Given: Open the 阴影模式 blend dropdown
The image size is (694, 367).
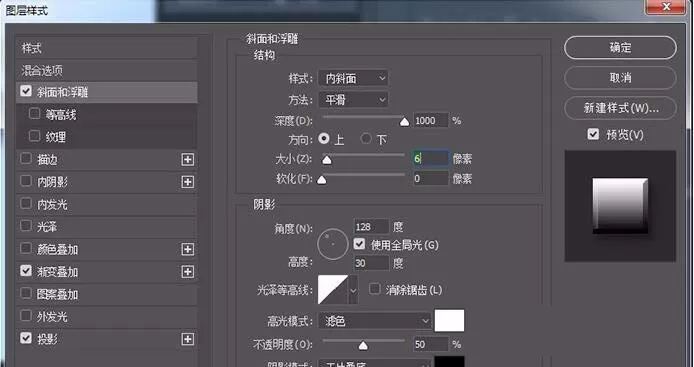Looking at the screenshot, I should [375, 363].
